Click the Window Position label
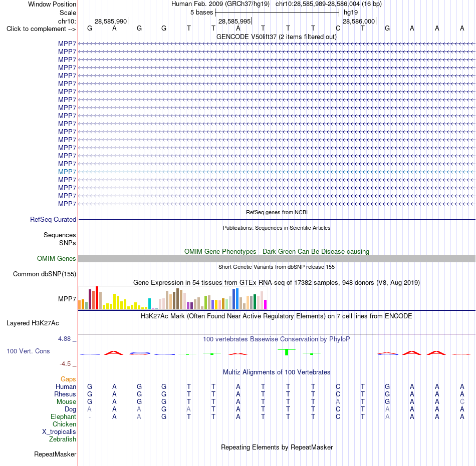 click(52, 4)
